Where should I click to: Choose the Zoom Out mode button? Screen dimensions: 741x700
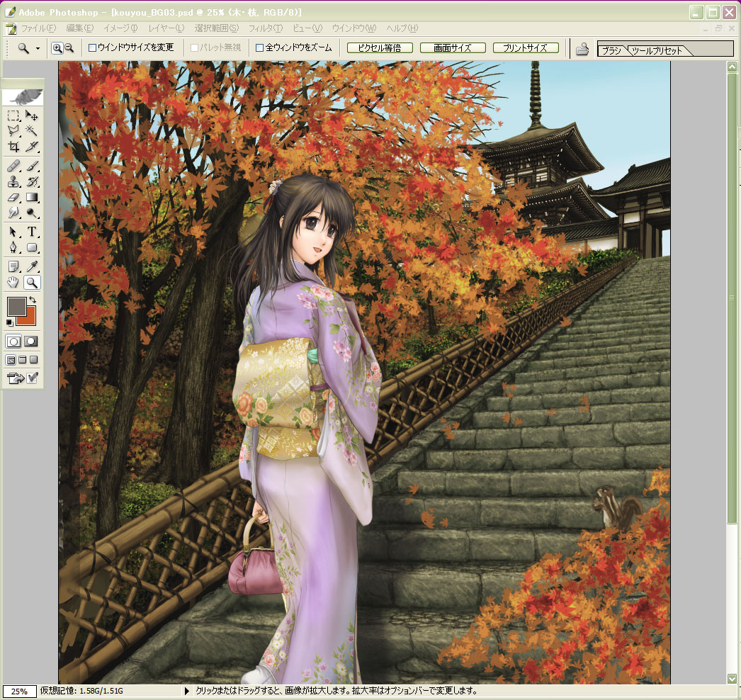pyautogui.click(x=69, y=47)
